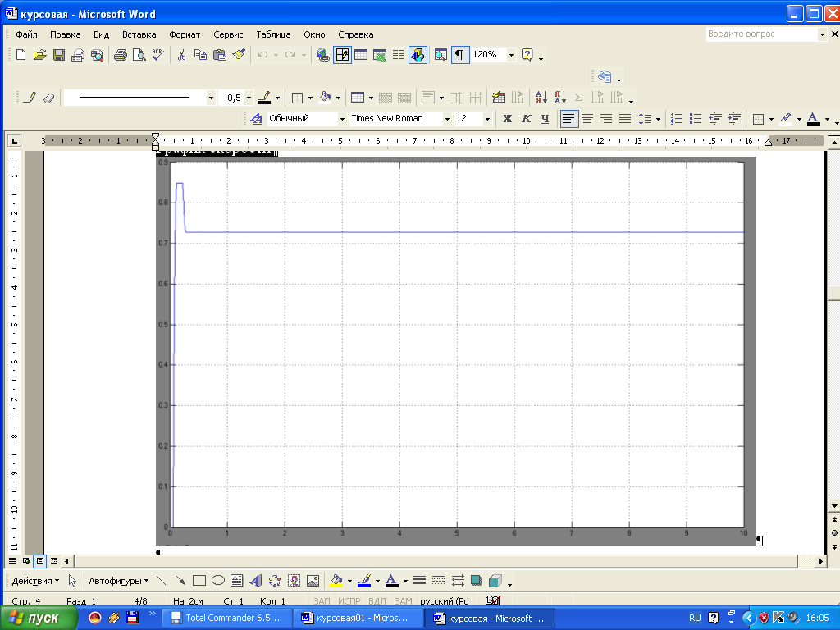Pick the fill color bucket on drawing toolbar
This screenshot has width=840, height=630.
point(336,581)
